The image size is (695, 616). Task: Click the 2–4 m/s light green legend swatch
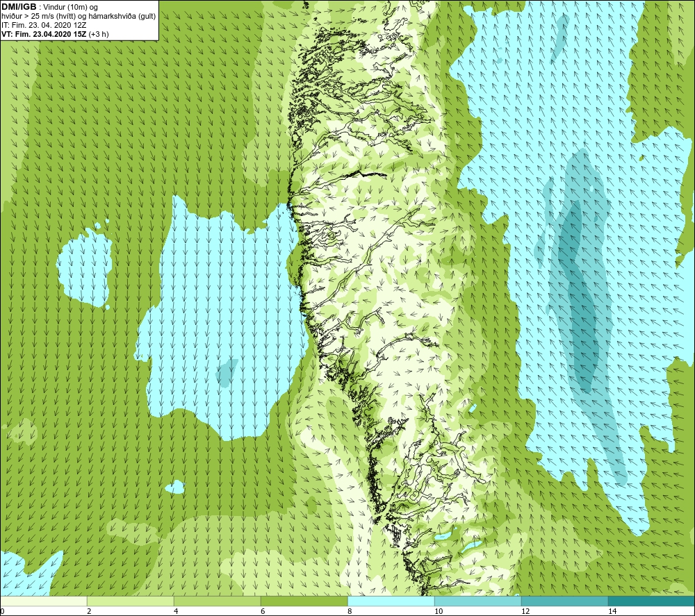(131, 601)
